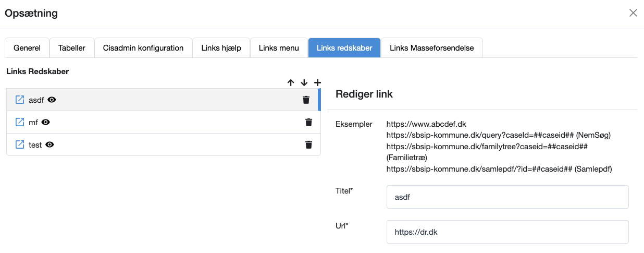Open the test external link icon
Image resolution: width=644 pixels, height=253 pixels.
(20, 144)
